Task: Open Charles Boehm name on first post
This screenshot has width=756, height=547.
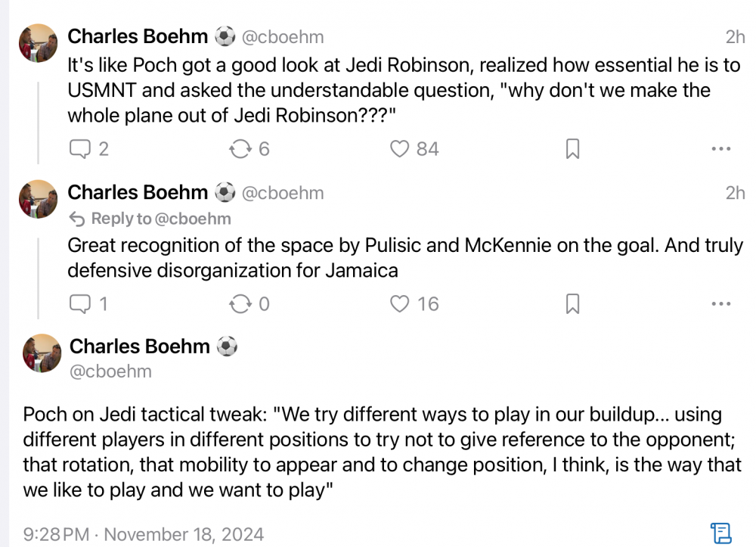Action: pos(138,36)
